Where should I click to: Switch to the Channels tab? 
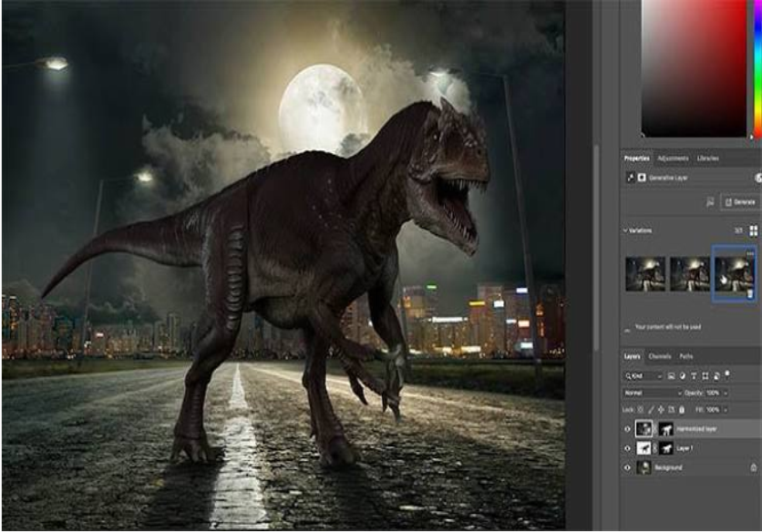[660, 356]
